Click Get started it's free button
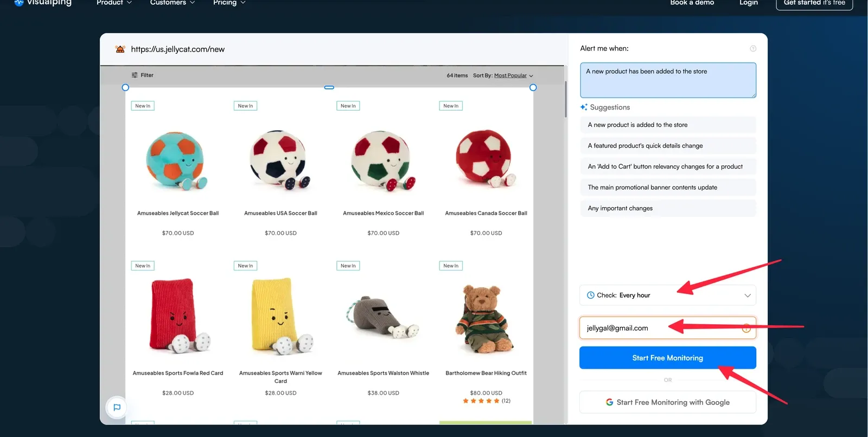Screen dimensions: 868x437 (814, 3)
